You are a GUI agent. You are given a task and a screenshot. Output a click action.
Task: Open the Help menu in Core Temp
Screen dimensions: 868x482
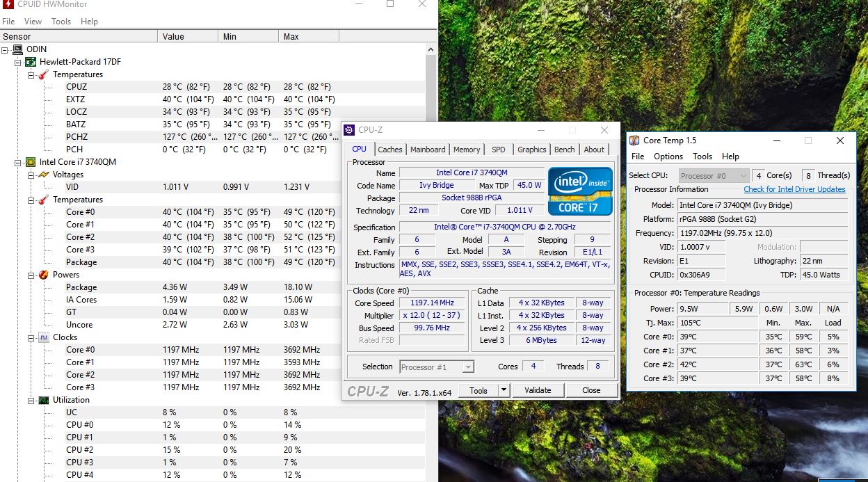[730, 156]
